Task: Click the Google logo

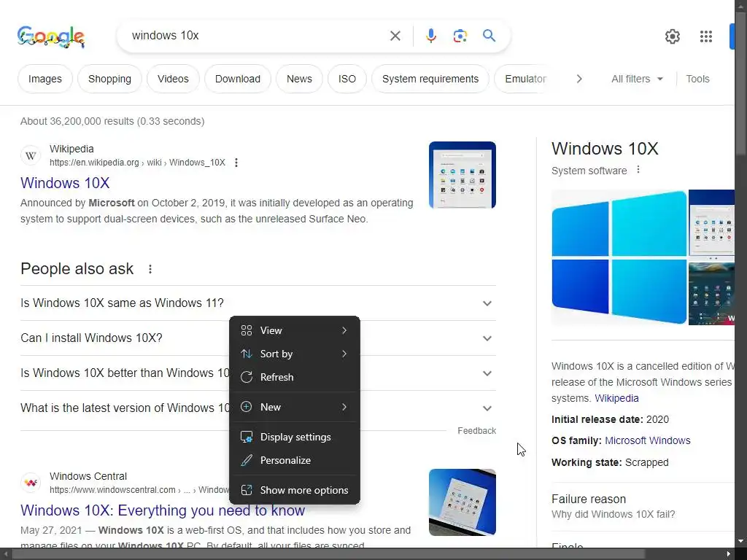Action: tap(51, 36)
